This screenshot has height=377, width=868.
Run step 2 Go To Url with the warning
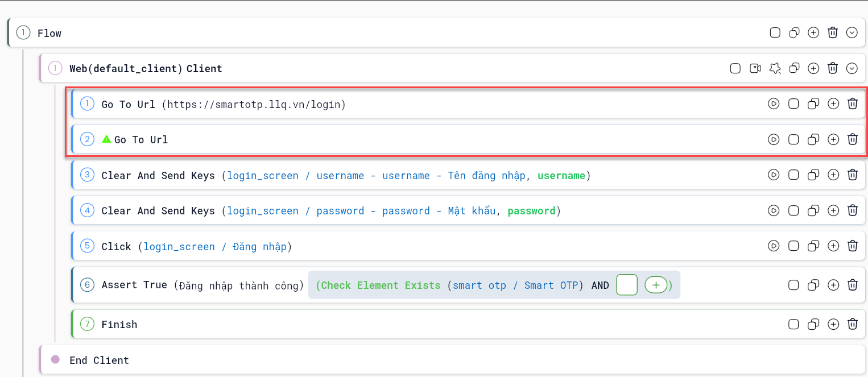point(774,139)
